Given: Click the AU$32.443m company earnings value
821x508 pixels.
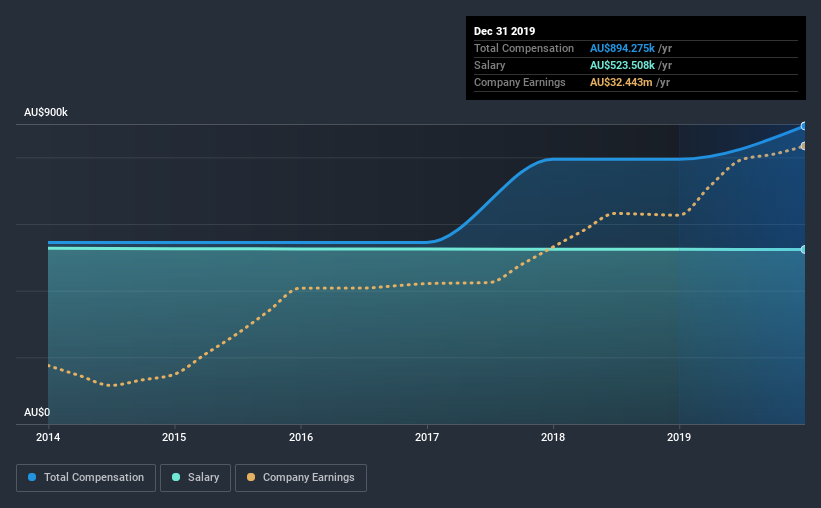Looking at the screenshot, I should click(x=621, y=82).
